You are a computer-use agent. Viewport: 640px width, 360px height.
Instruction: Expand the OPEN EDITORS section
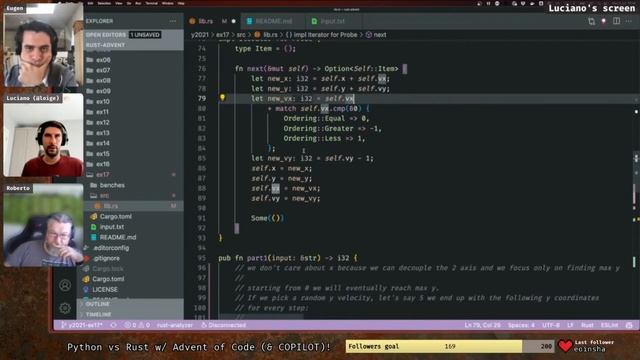click(x=106, y=35)
